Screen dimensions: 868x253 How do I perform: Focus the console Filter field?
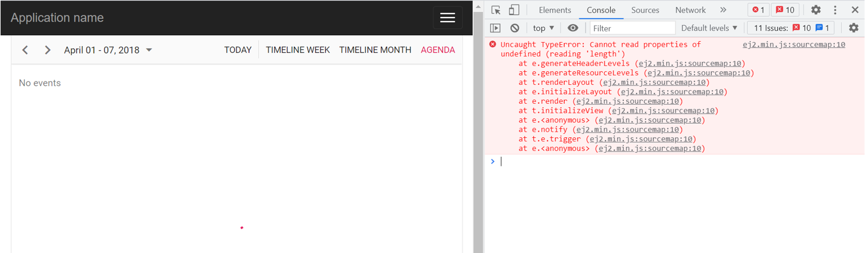[x=632, y=28]
